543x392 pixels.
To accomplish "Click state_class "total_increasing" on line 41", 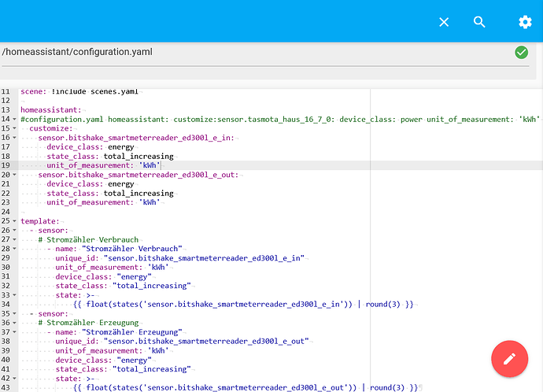I will pyautogui.click(x=123, y=369).
